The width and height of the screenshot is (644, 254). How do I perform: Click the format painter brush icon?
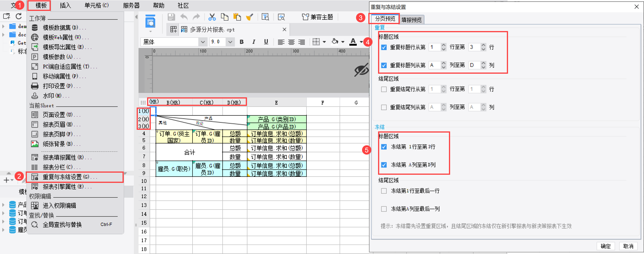click(249, 17)
